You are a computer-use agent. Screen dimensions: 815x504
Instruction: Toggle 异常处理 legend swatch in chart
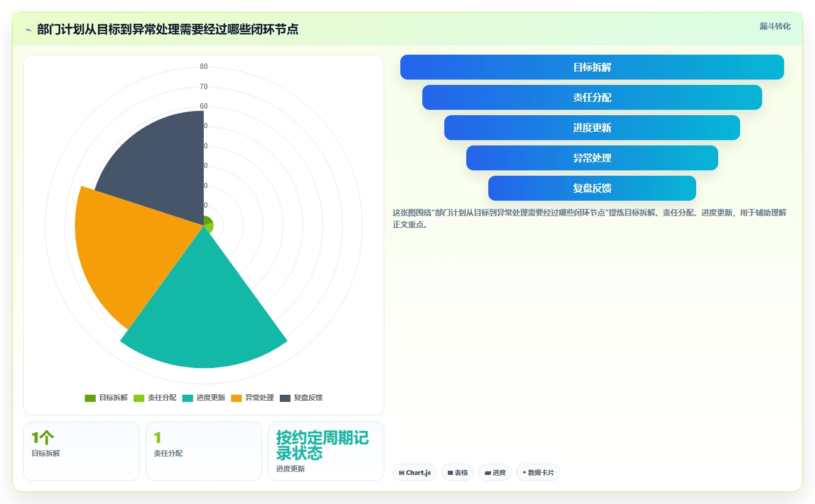[x=236, y=398]
